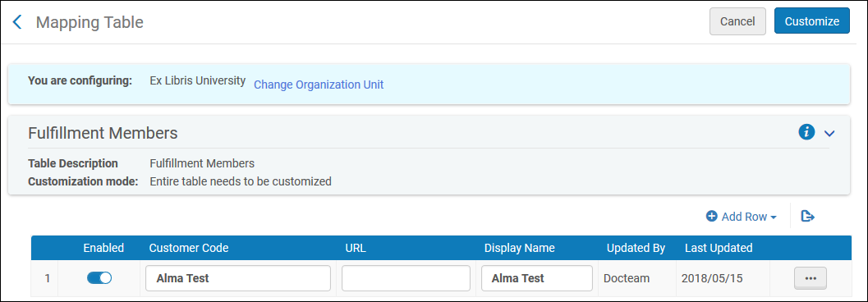
Task: Open the Add Row dropdown
Action: point(742,217)
